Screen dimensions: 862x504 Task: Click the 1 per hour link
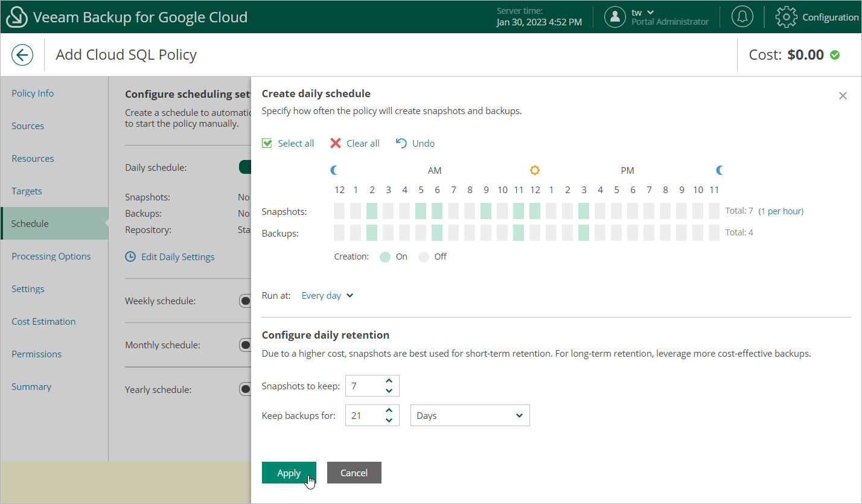[781, 211]
